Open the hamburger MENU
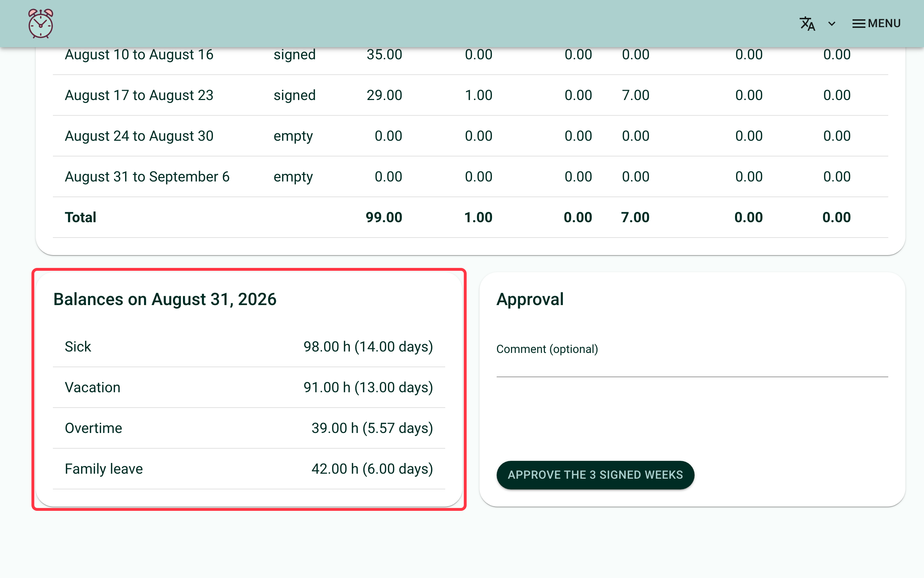Screen dimensions: 924x578 (x=876, y=24)
